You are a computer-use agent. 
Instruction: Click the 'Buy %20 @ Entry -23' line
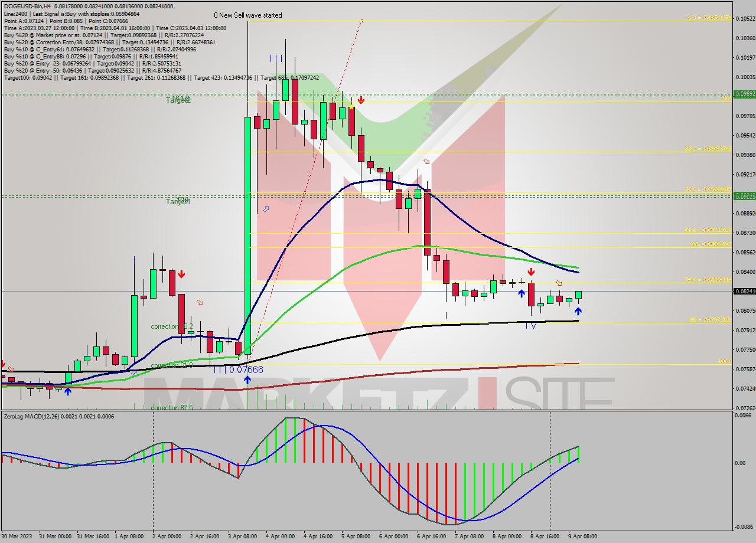[92, 63]
